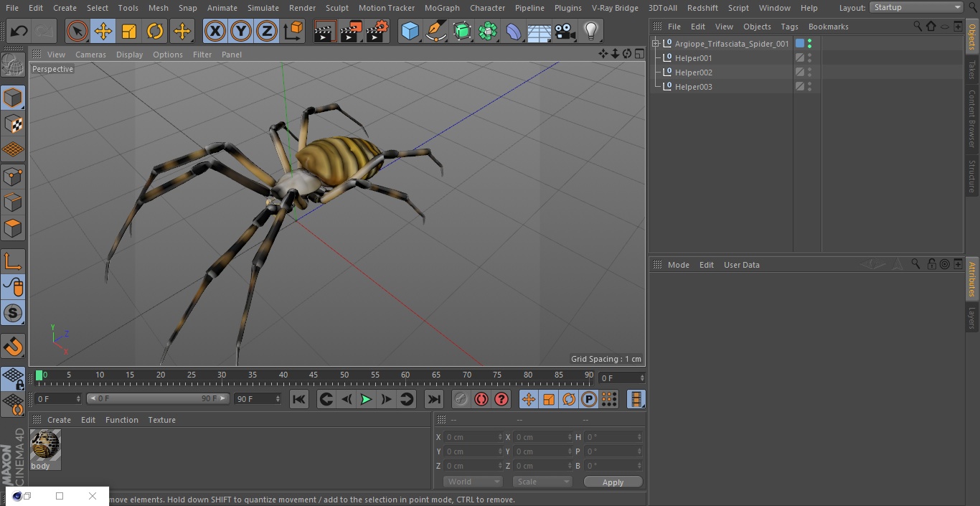
Task: Toggle Viewport Solo S icon
Action: point(13,313)
